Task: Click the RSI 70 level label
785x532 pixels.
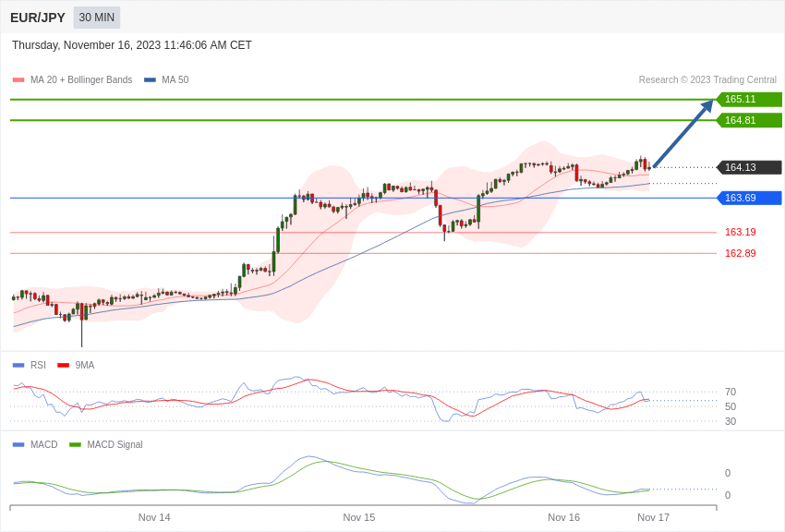Action: pos(731,392)
